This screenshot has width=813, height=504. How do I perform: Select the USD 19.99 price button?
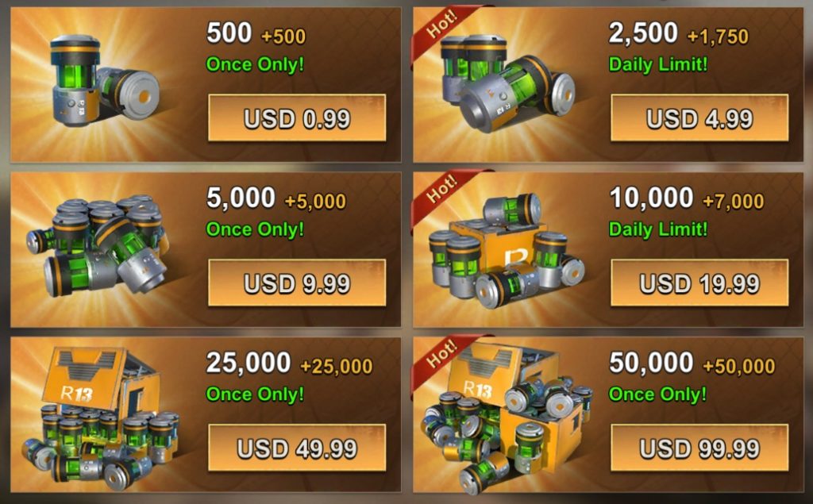click(x=699, y=283)
